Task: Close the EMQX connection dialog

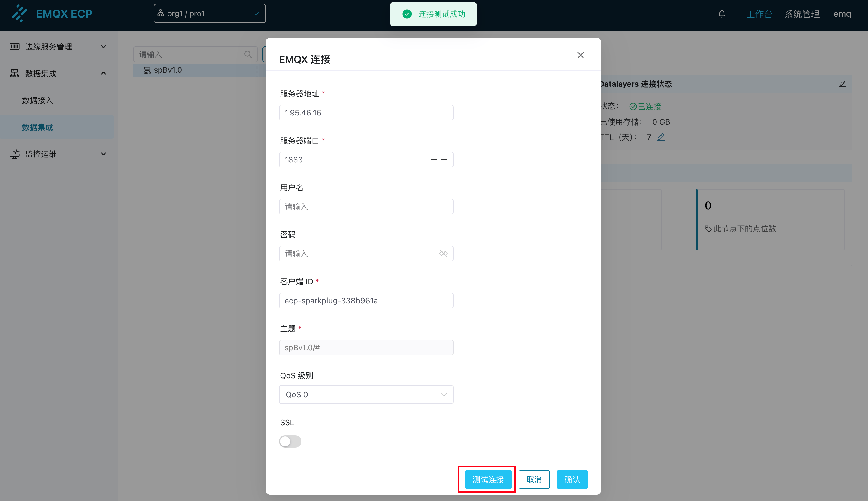Action: pos(580,55)
